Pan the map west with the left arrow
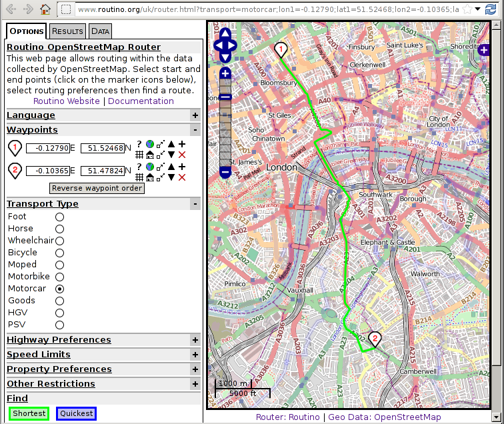This screenshot has height=424, width=504. click(x=219, y=45)
